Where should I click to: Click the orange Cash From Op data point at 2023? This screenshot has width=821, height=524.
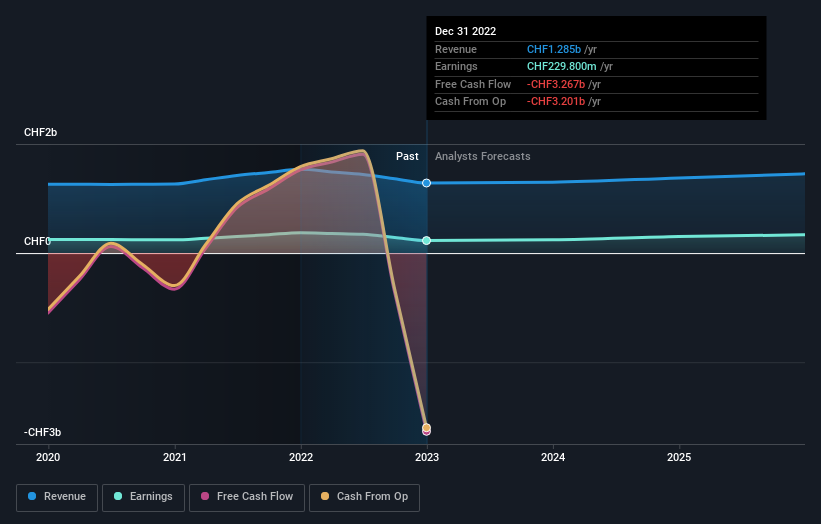tap(427, 428)
